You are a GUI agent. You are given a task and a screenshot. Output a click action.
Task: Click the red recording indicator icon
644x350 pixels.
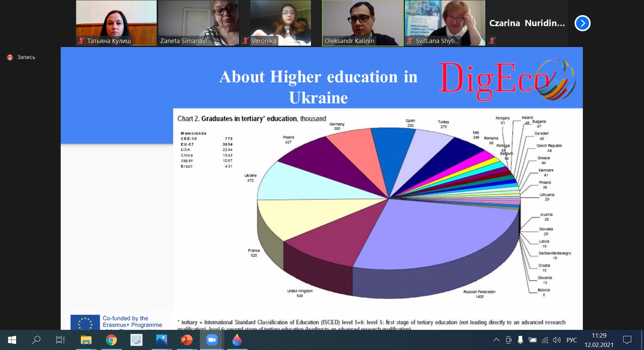[x=10, y=57]
